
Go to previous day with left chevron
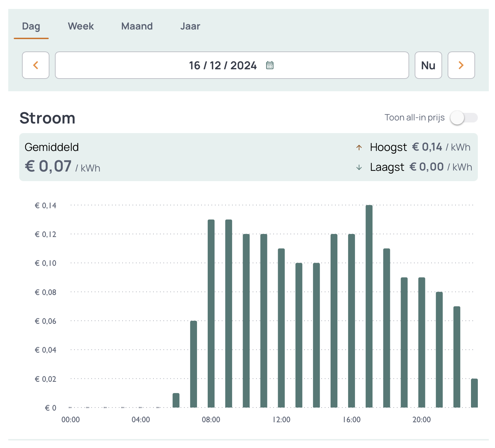tap(36, 65)
